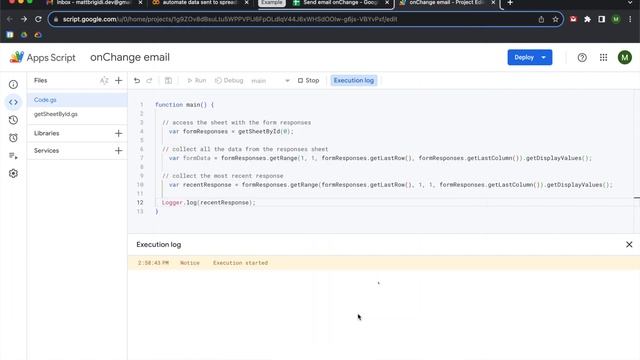Open the account avatar M
Image resolution: width=640 pixels, height=360 pixels.
(x=624, y=58)
